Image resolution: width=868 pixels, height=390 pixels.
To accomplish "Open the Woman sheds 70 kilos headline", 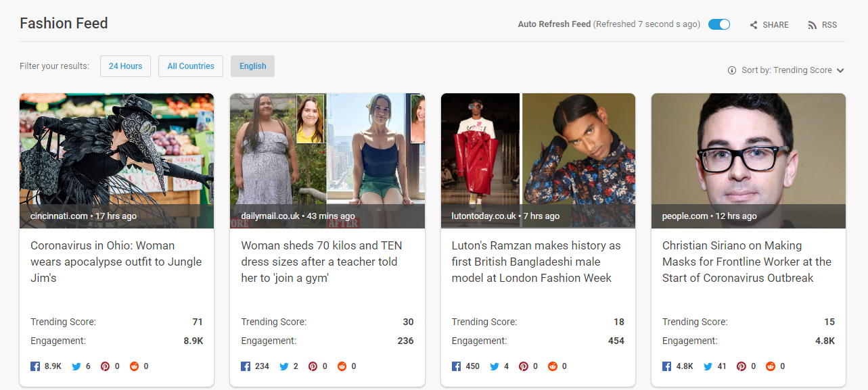I will [x=322, y=262].
